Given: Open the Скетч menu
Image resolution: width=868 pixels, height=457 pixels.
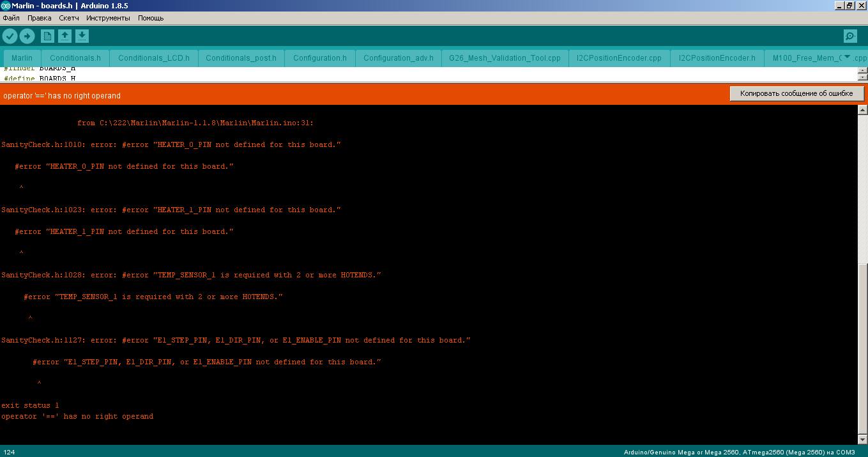Looking at the screenshot, I should (x=69, y=18).
